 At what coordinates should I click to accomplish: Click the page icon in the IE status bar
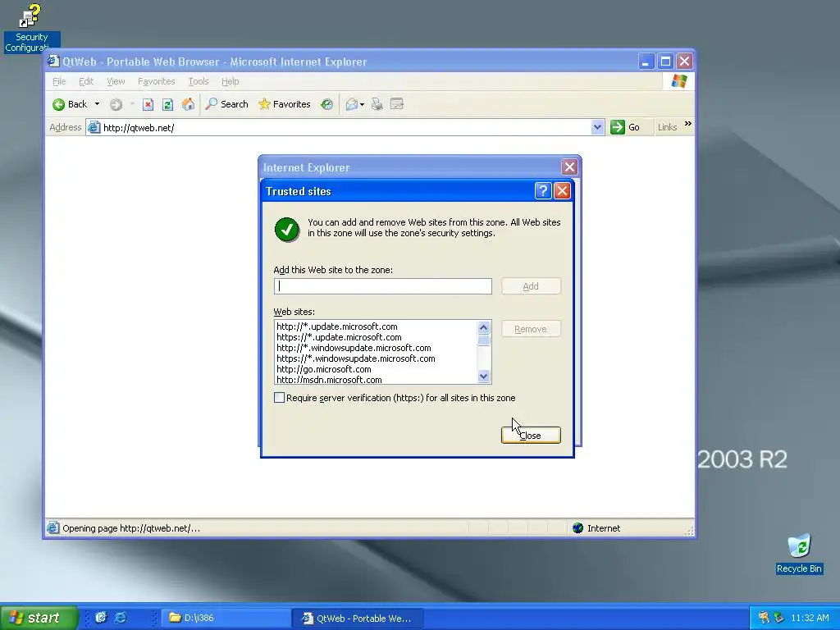point(52,528)
